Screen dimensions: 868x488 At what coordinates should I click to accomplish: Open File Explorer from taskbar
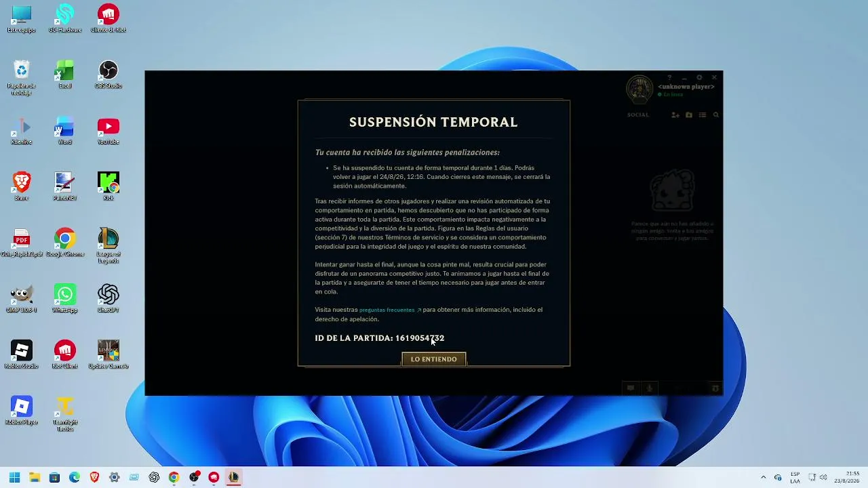[35, 477]
